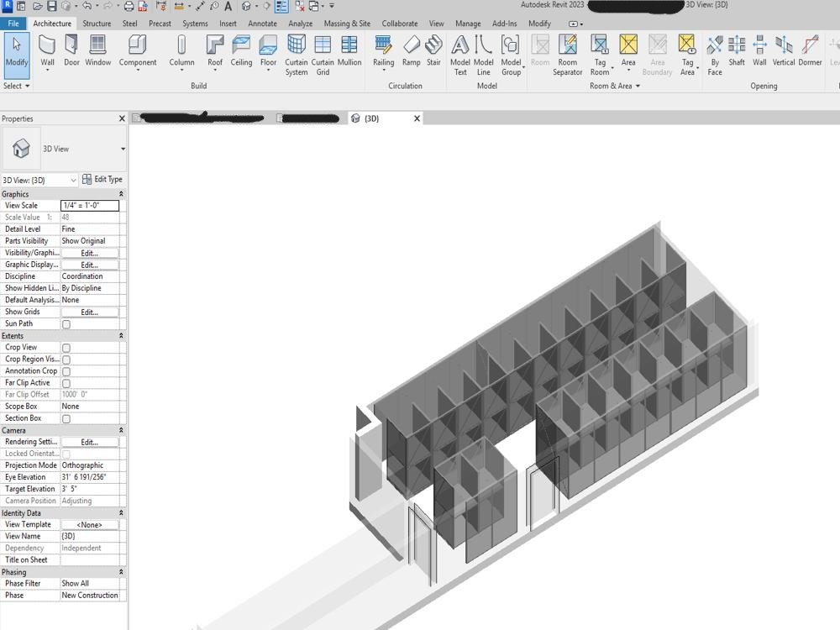This screenshot has width=840, height=630.
Task: Collapse the Phasing properties section
Action: [x=121, y=571]
